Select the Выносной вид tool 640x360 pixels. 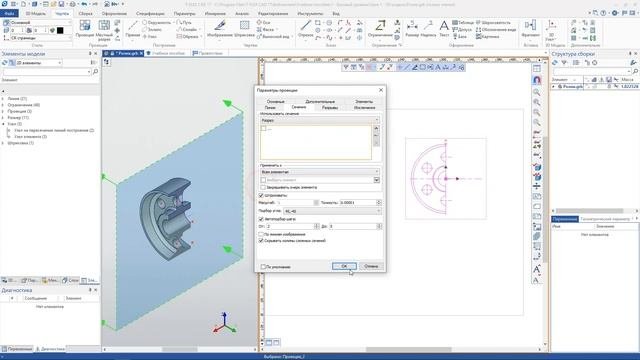(x=273, y=36)
